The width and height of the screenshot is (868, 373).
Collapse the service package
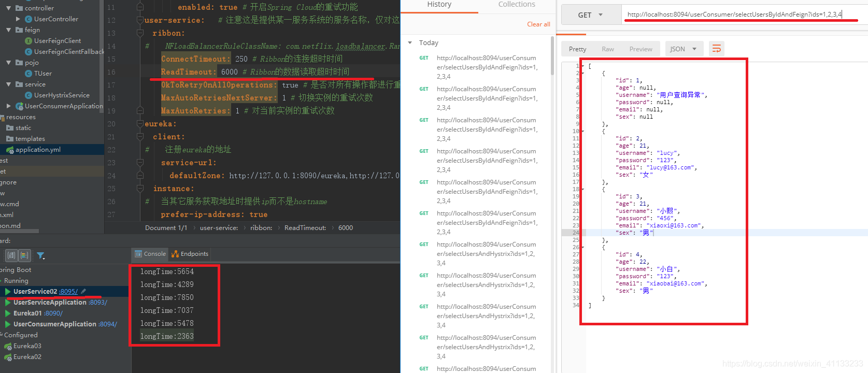point(9,84)
